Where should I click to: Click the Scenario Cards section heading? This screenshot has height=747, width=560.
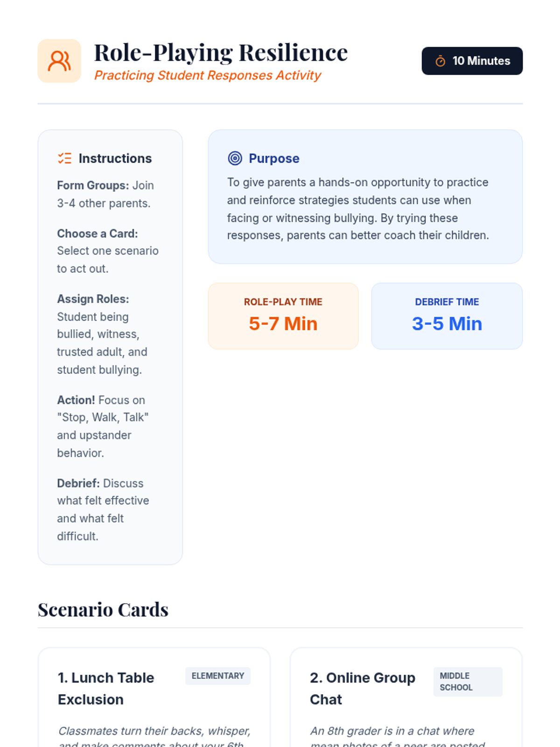(x=103, y=610)
